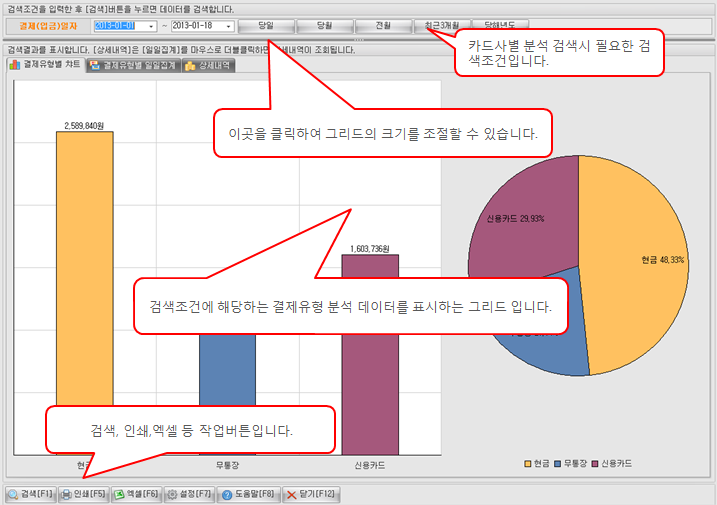Open the 상세내역 tab
Viewport: 717px width, 505px height.
(209, 65)
